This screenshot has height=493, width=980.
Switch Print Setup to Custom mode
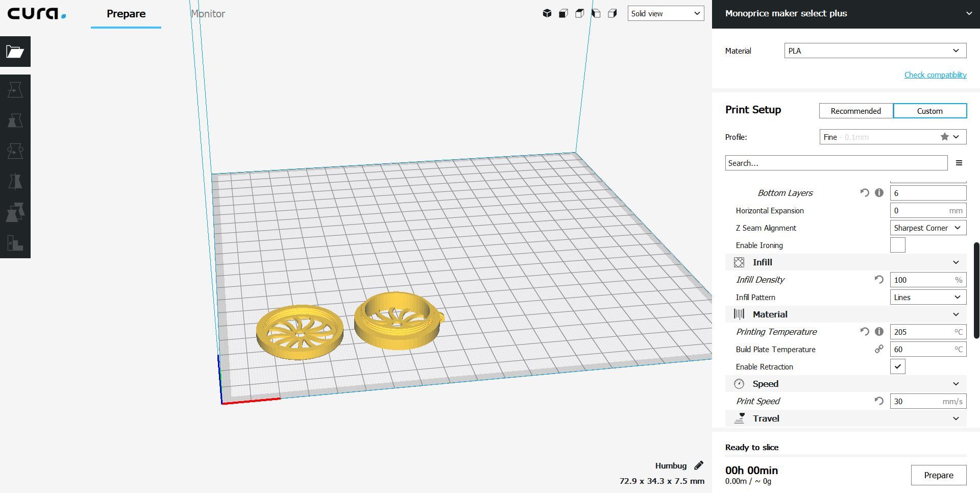pos(930,111)
